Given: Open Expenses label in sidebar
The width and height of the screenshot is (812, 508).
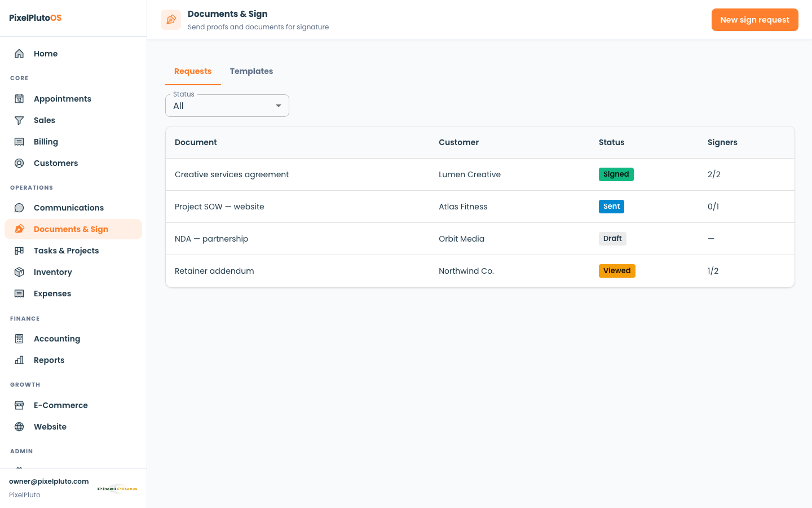Looking at the screenshot, I should [x=52, y=294].
